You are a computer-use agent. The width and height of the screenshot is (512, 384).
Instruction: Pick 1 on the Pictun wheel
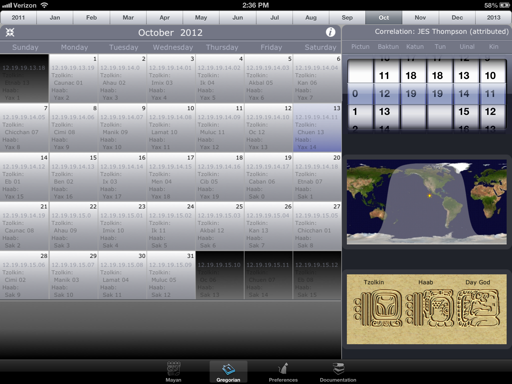point(355,112)
